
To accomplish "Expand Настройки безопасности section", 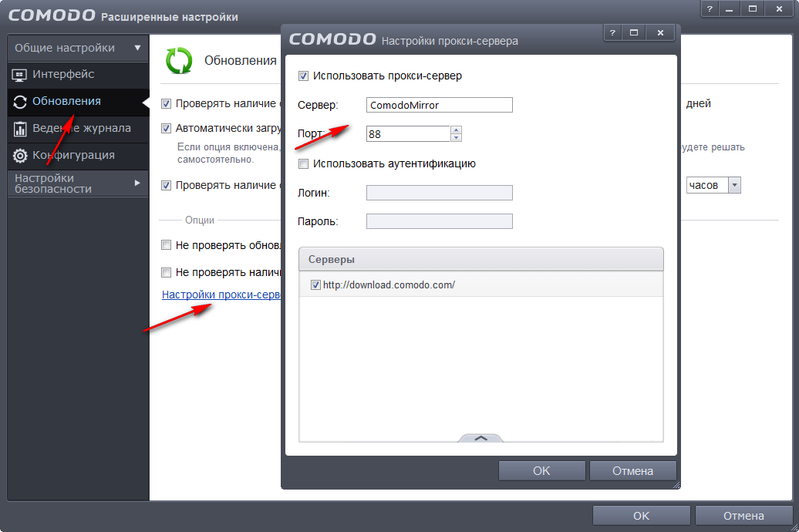I will pyautogui.click(x=78, y=184).
